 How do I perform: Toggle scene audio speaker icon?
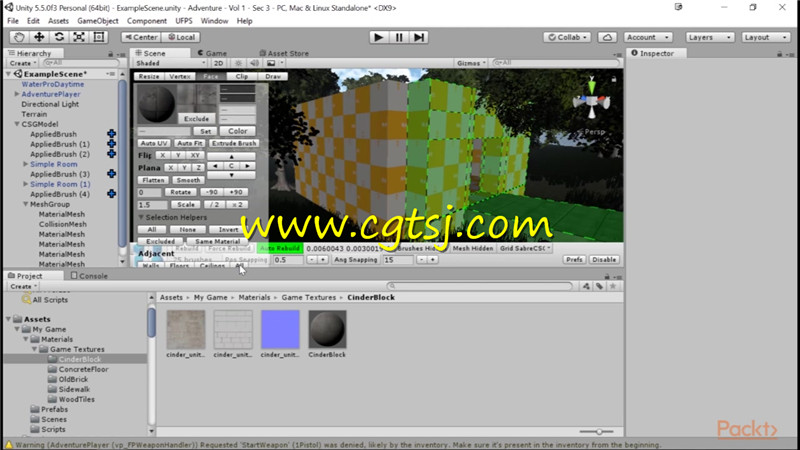tap(254, 63)
